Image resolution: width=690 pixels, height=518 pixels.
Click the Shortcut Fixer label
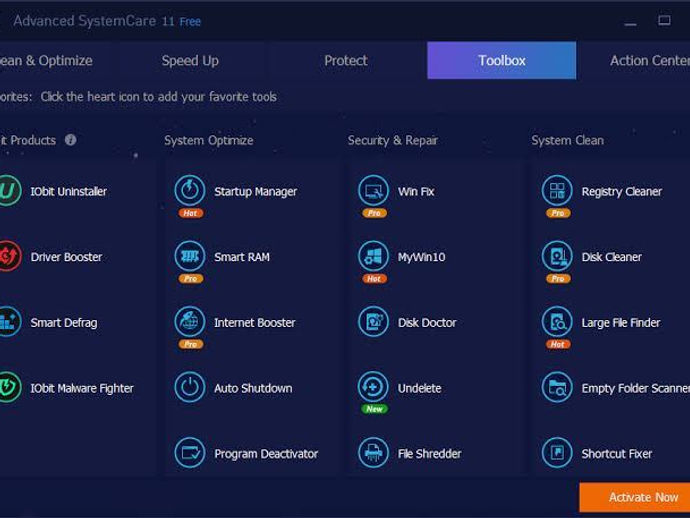pos(617,454)
